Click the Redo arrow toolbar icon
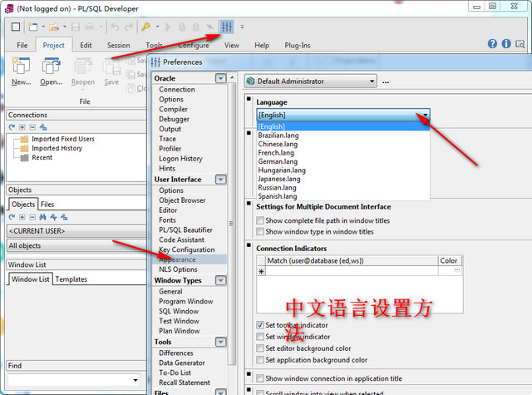532x395 pixels. point(129,27)
